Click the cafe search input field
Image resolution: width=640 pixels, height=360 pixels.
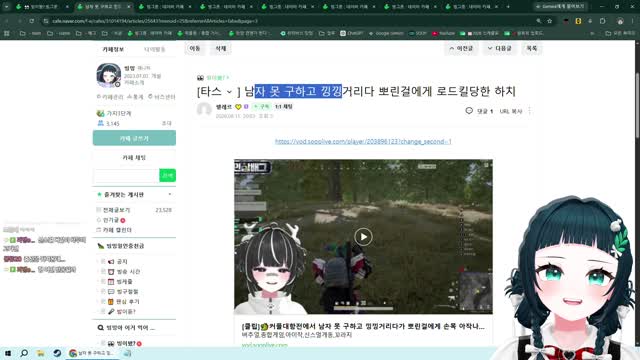point(126,176)
